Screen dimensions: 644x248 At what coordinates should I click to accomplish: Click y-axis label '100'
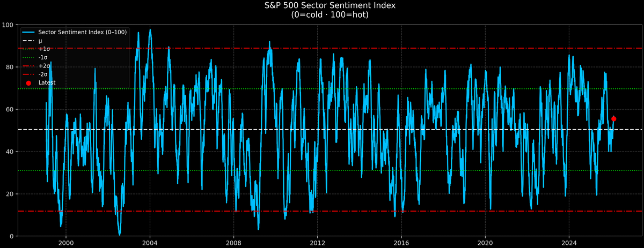(8, 25)
